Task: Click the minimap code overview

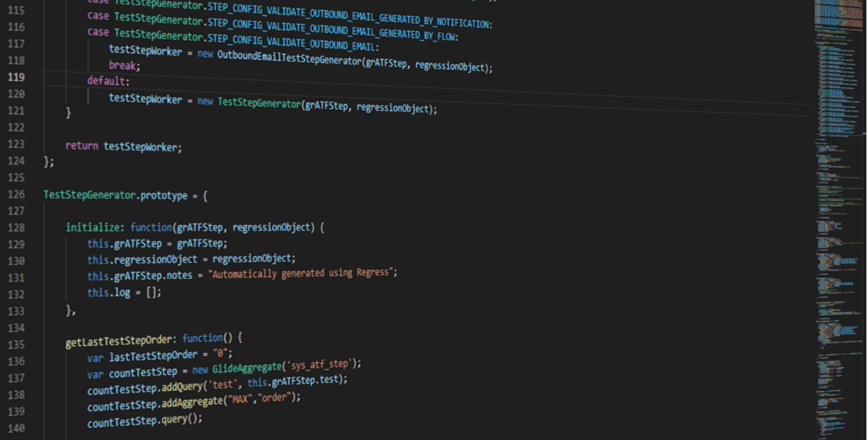Action: (838, 220)
